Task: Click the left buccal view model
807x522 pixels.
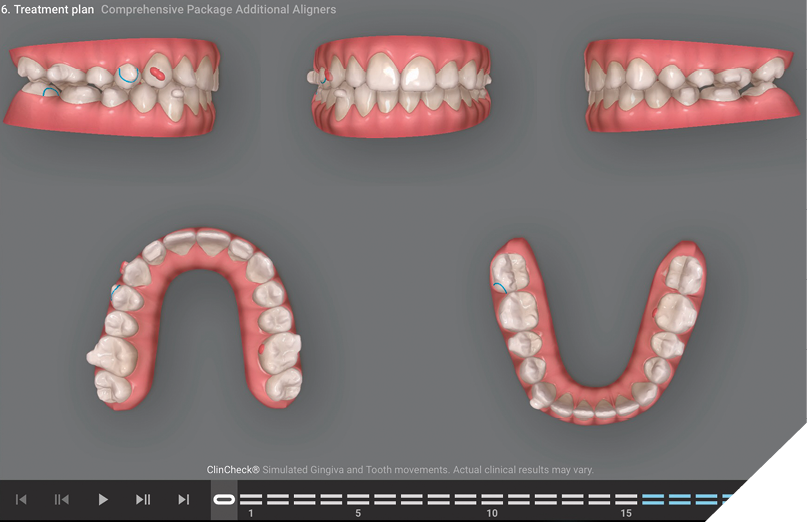Action: (692, 85)
